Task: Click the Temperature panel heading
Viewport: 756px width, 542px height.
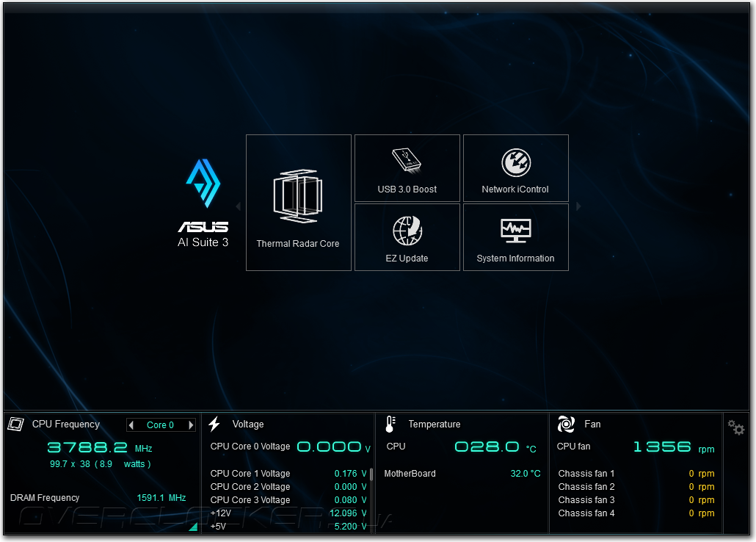Action: [435, 424]
